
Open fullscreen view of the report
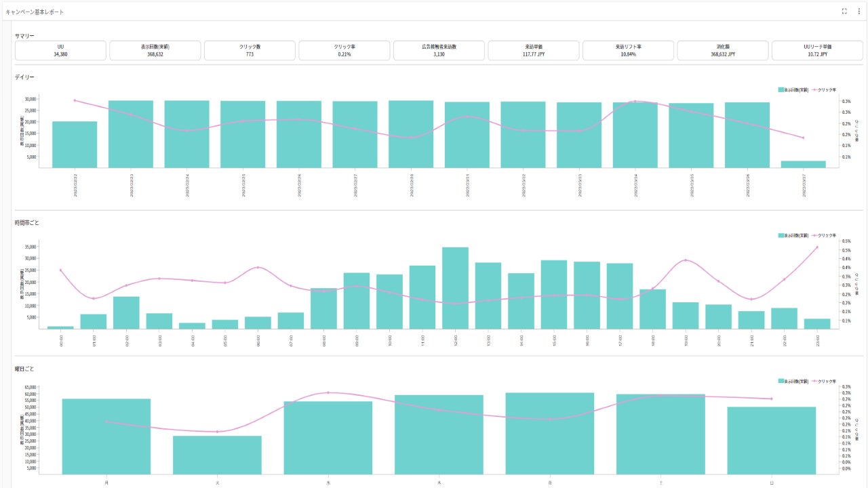844,12
